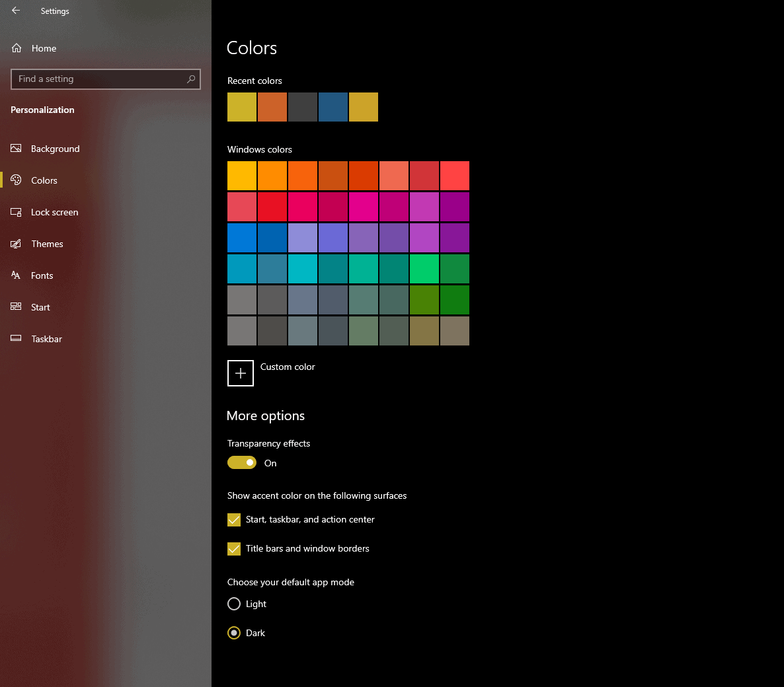Pick the last gold recent color

[x=364, y=107]
